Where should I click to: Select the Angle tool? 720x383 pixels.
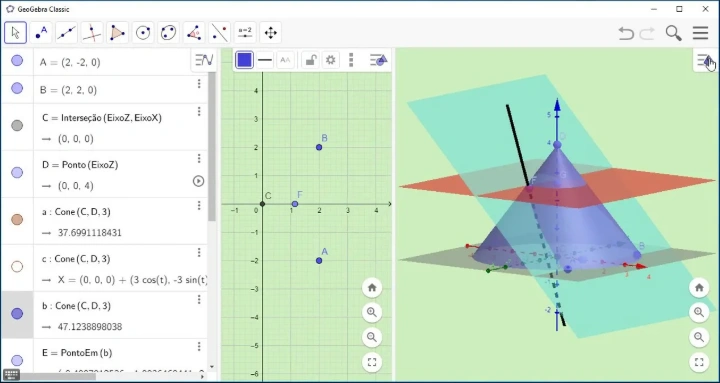194,33
